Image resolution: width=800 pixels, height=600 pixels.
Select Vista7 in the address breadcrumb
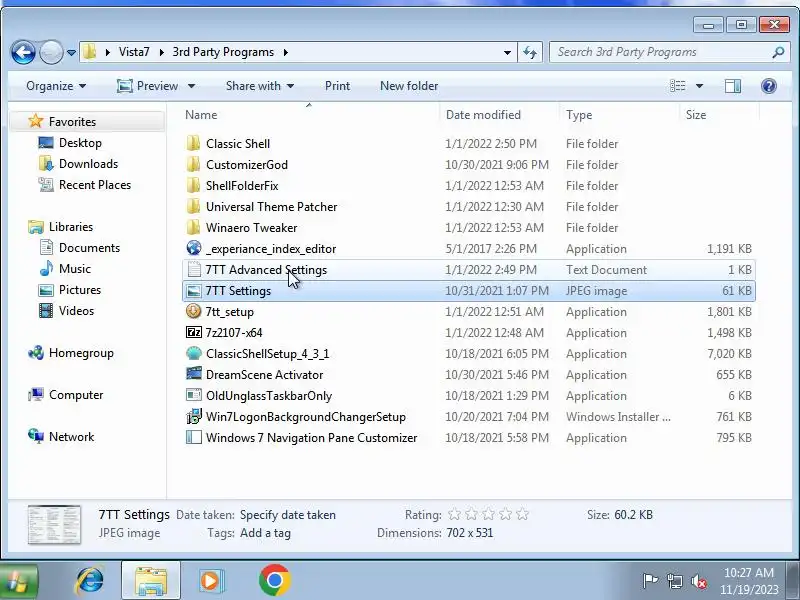(x=134, y=52)
